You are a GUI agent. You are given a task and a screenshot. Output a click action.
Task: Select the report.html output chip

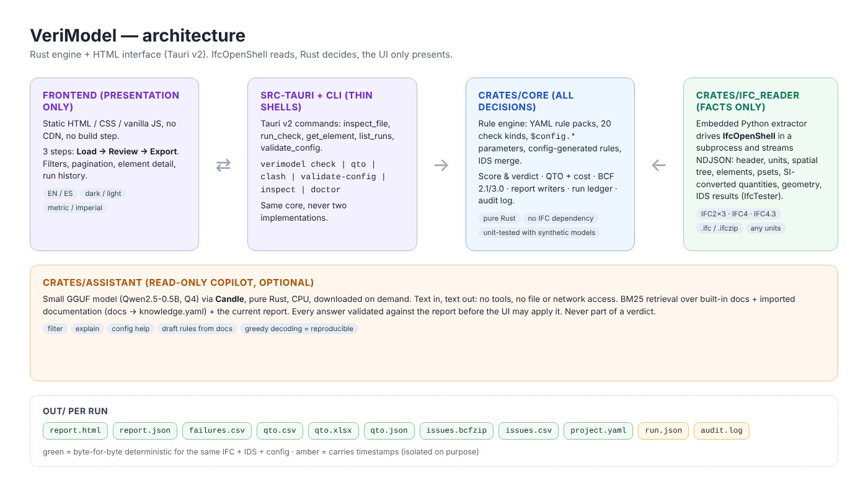click(x=76, y=430)
